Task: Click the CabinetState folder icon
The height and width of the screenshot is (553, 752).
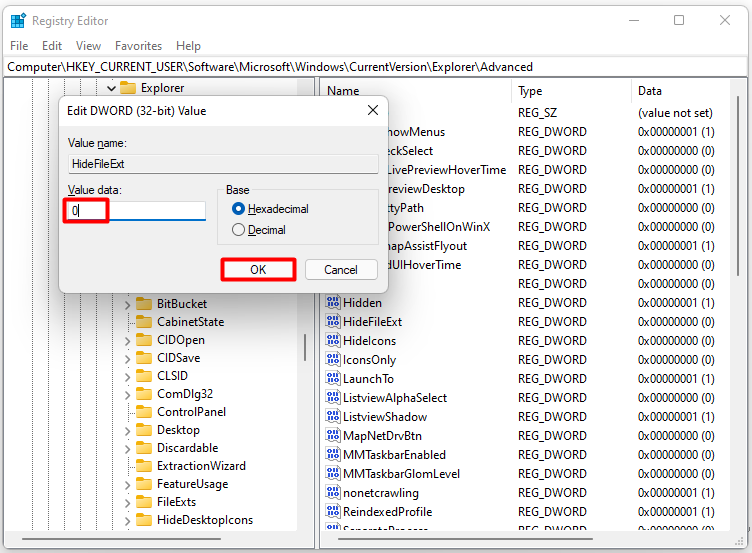Action: point(144,321)
